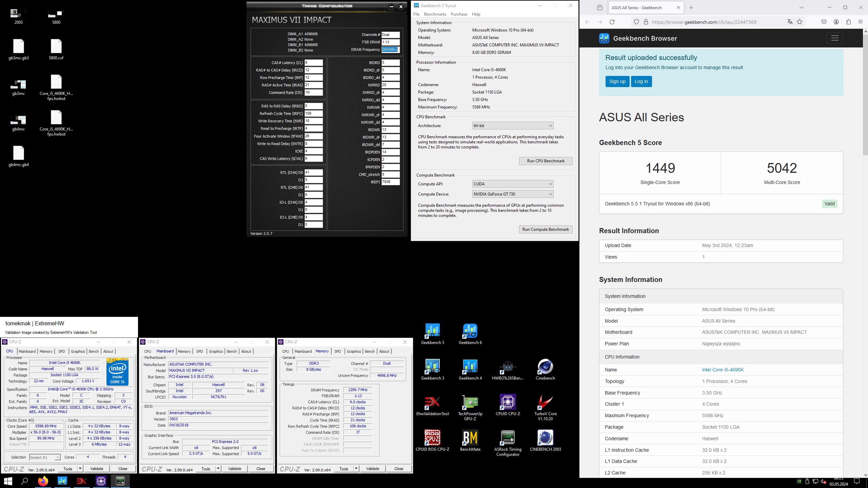868x488 pixels.
Task: Open taskbar search magnifier
Action: point(24,481)
